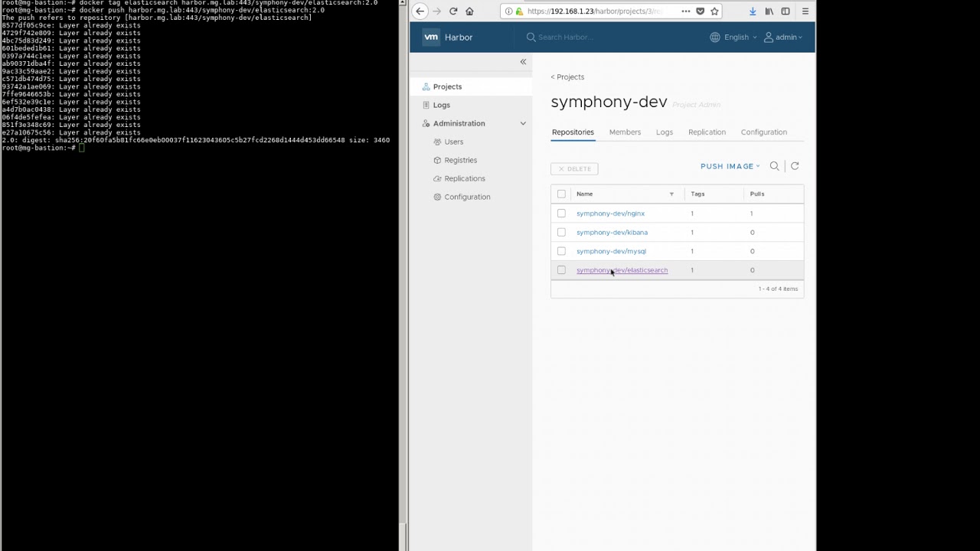Open the symphony-dev/mysql repository
The image size is (980, 551).
[611, 251]
